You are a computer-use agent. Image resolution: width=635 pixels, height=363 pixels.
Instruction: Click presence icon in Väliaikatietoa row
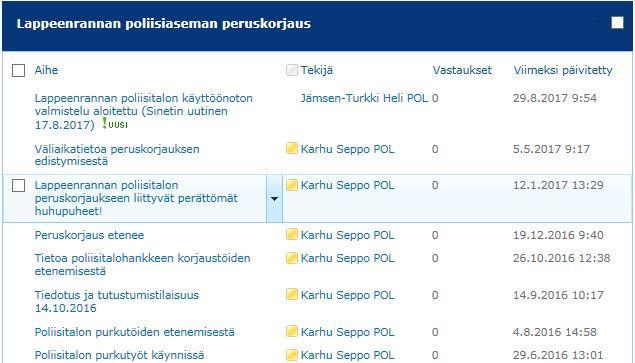[292, 148]
